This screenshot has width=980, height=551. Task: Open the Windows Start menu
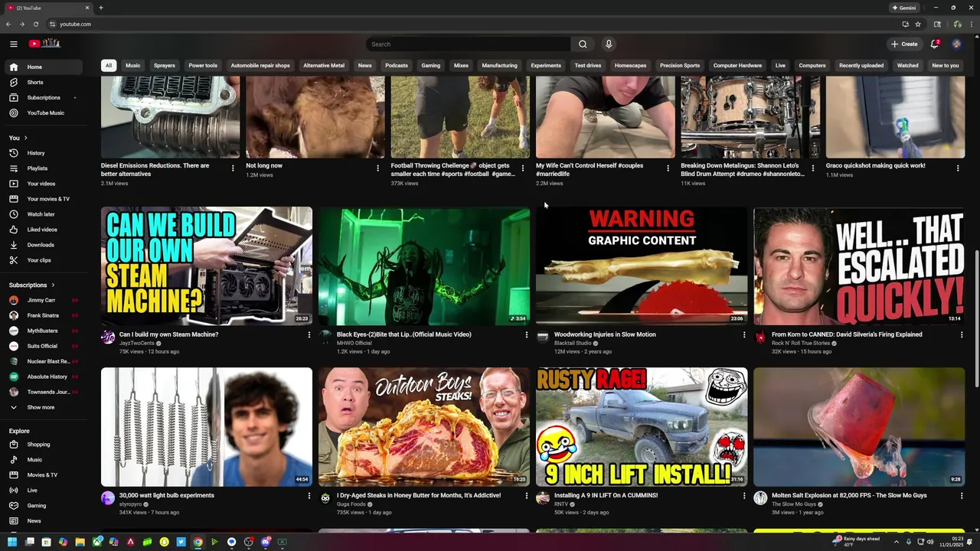pyautogui.click(x=12, y=542)
